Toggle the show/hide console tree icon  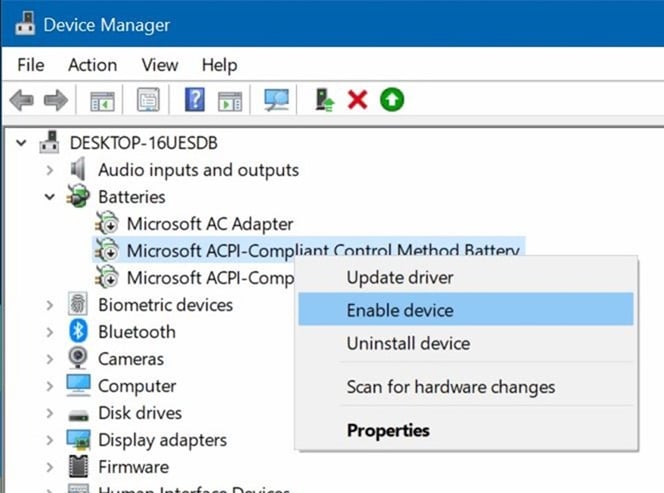(102, 101)
